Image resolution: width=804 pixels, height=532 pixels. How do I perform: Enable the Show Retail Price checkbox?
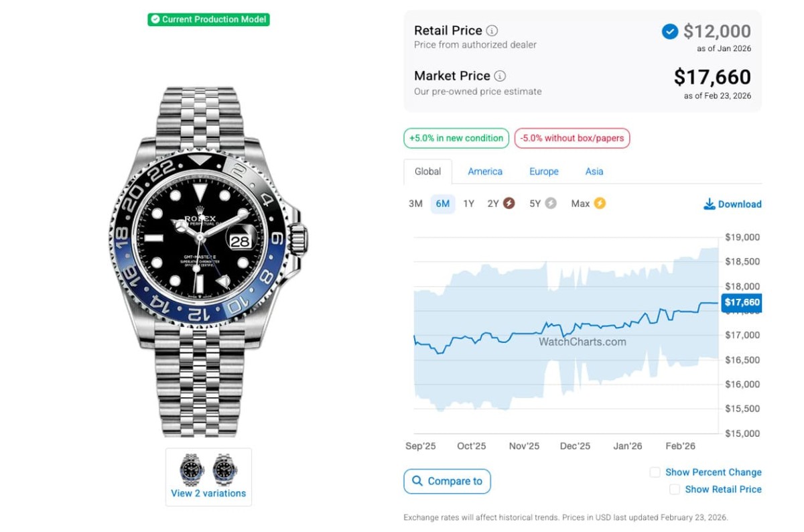coord(675,490)
